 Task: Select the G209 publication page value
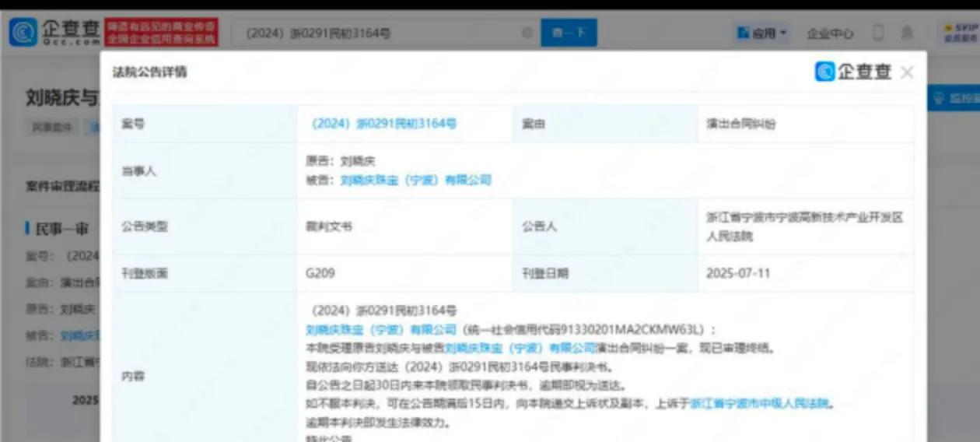(320, 273)
